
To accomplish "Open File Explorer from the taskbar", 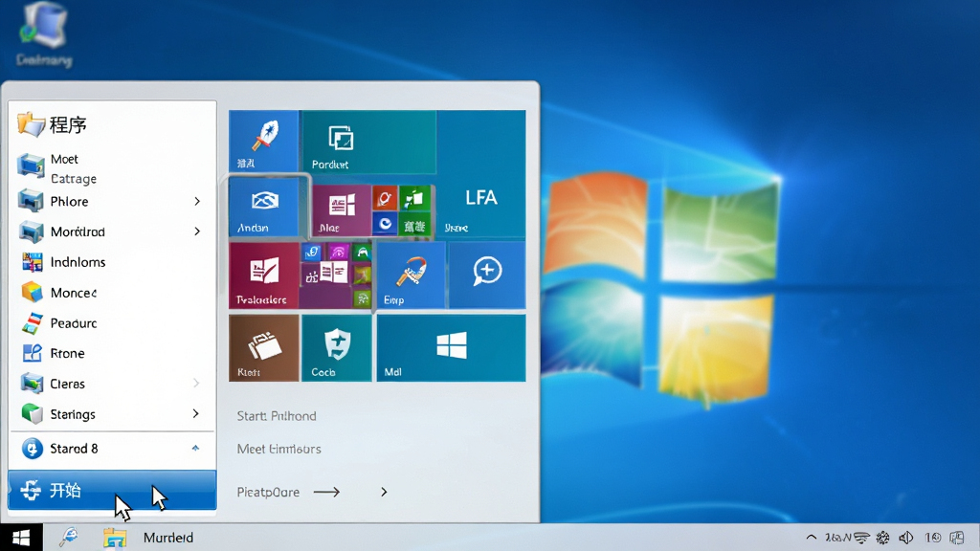I will pyautogui.click(x=115, y=538).
